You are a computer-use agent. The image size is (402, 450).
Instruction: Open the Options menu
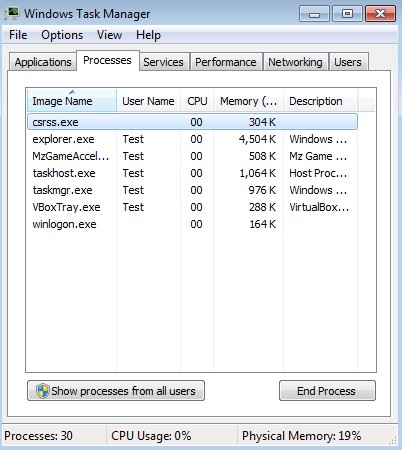pos(62,35)
